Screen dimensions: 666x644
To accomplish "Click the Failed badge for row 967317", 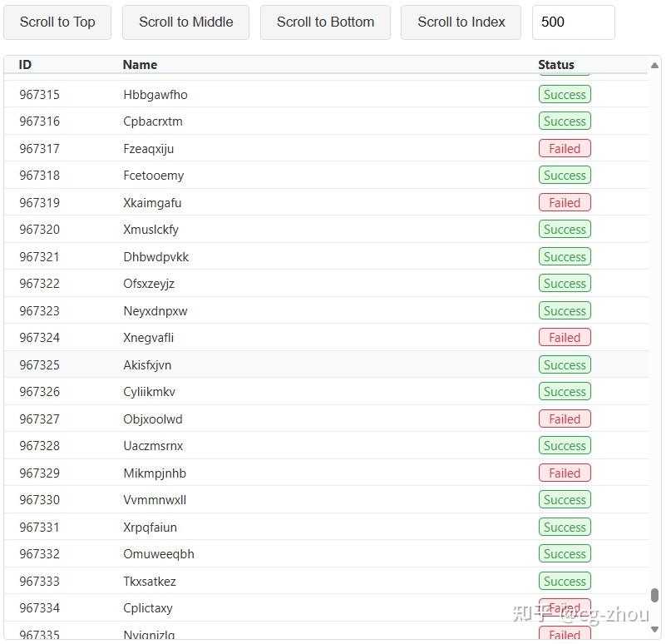I will point(565,149).
